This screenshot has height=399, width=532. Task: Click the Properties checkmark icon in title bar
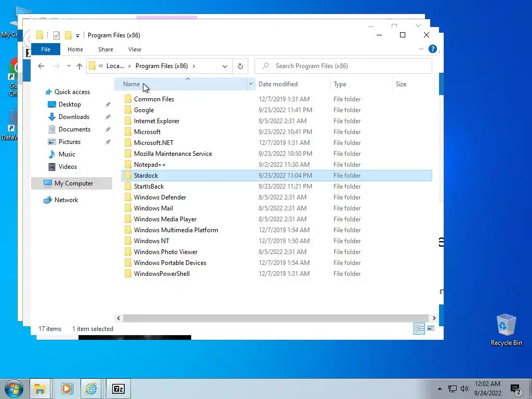click(x=57, y=35)
